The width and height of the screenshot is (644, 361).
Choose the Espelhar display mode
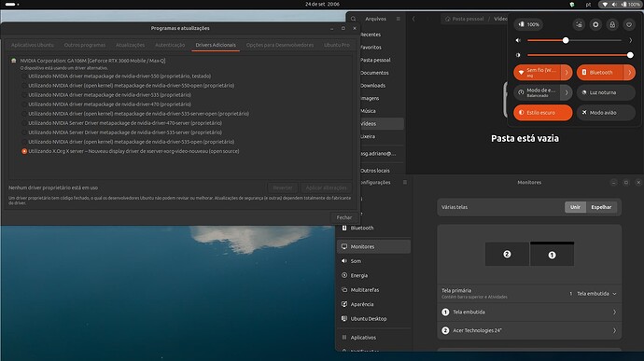click(x=601, y=207)
